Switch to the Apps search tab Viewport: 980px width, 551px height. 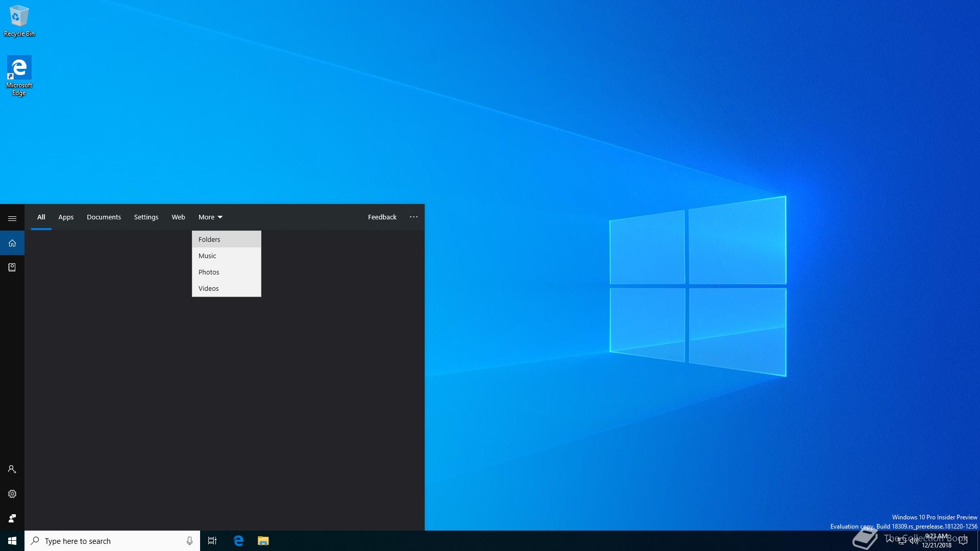pyautogui.click(x=66, y=217)
